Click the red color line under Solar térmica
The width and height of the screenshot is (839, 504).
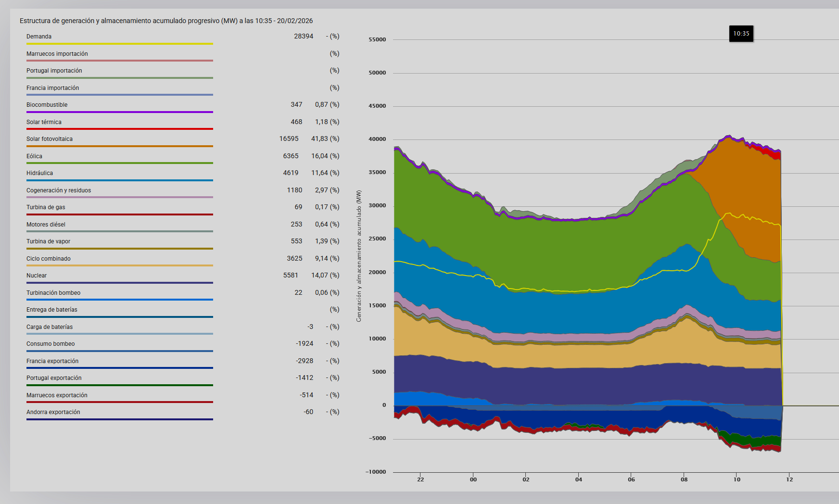tap(119, 129)
